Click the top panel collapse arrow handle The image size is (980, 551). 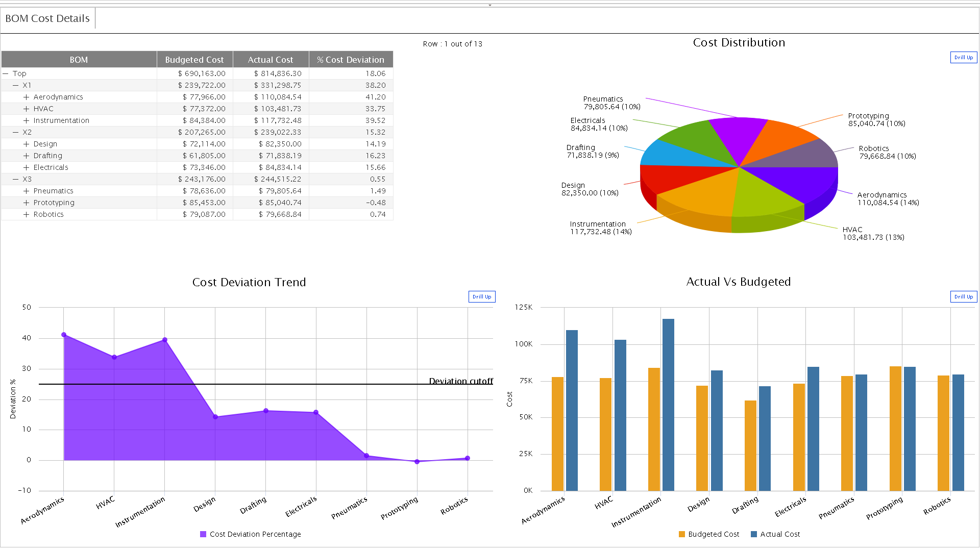[490, 5]
